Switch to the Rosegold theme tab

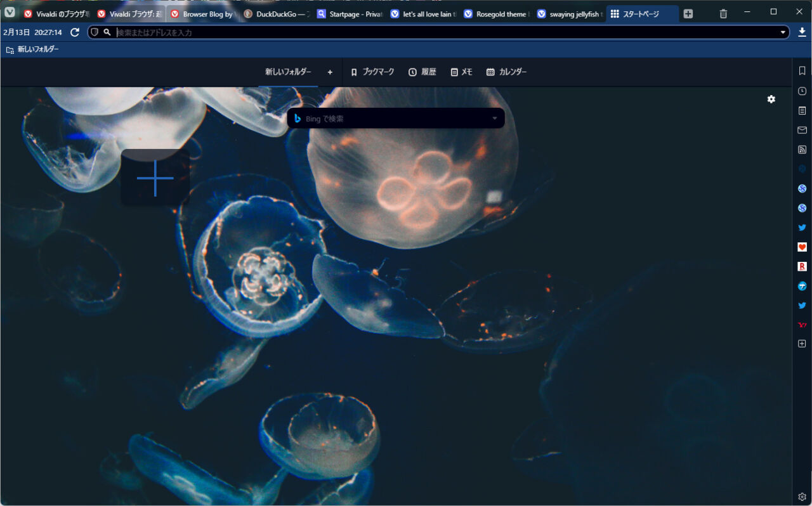tap(495, 14)
